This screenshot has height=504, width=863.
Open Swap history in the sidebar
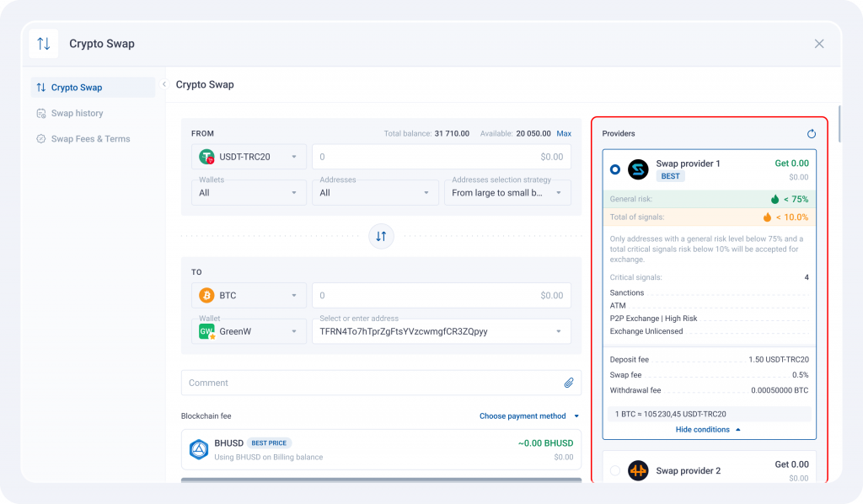77,113
